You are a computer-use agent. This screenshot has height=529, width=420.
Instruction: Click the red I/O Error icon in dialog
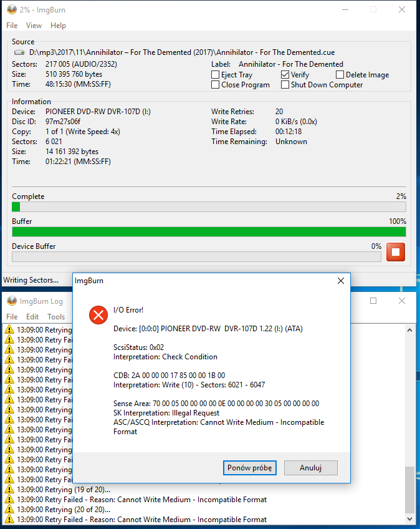98,315
